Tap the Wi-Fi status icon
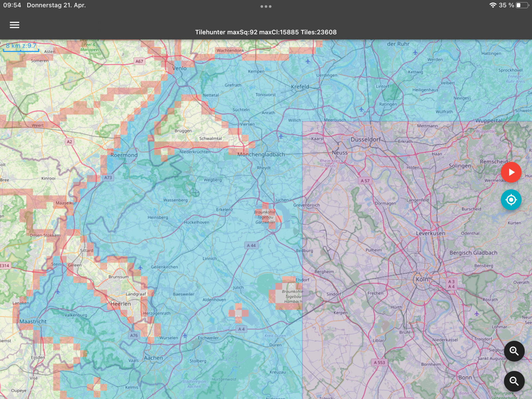This screenshot has height=399, width=532. click(x=493, y=5)
